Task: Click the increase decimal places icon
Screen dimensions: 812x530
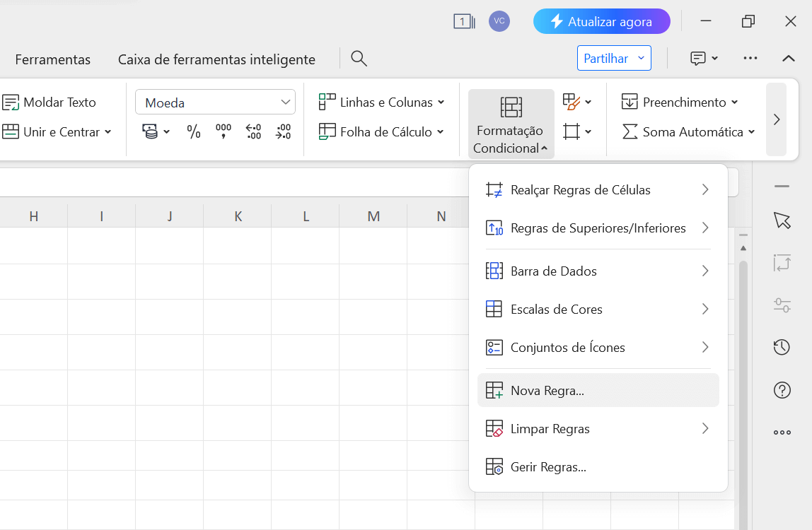Action: point(254,131)
